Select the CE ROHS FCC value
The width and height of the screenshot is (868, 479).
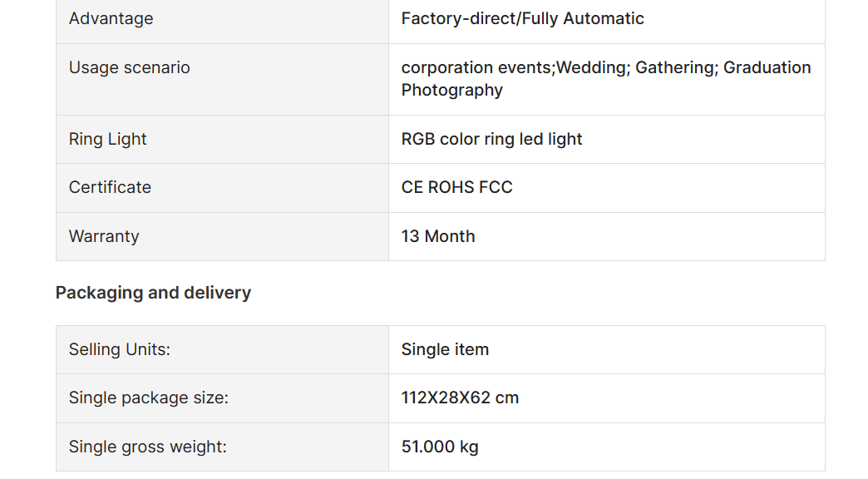456,188
